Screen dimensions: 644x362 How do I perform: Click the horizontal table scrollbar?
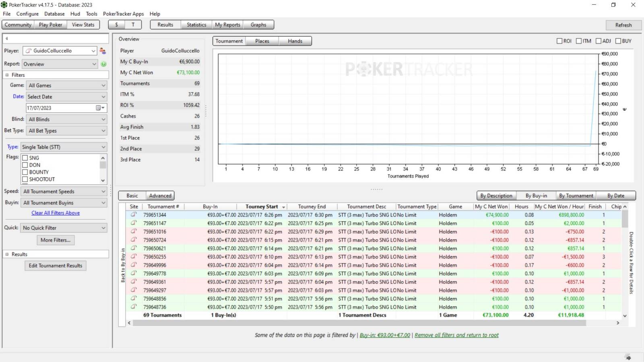coord(359,323)
